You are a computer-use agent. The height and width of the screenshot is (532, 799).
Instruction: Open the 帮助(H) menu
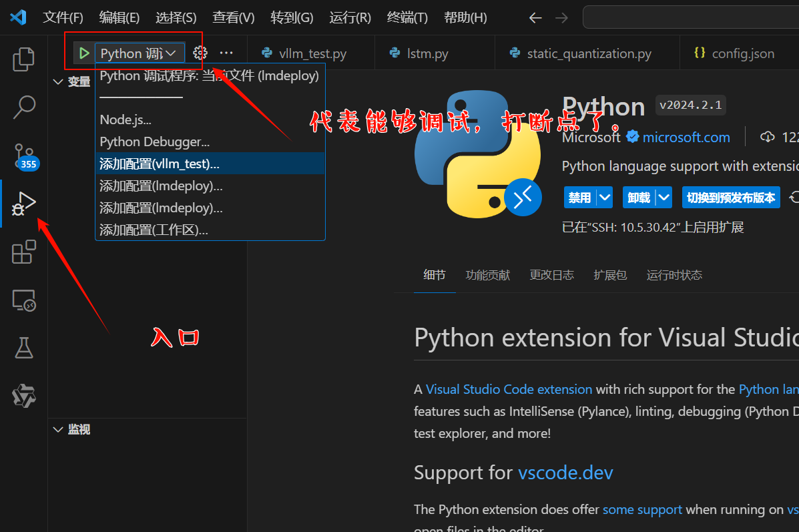465,18
